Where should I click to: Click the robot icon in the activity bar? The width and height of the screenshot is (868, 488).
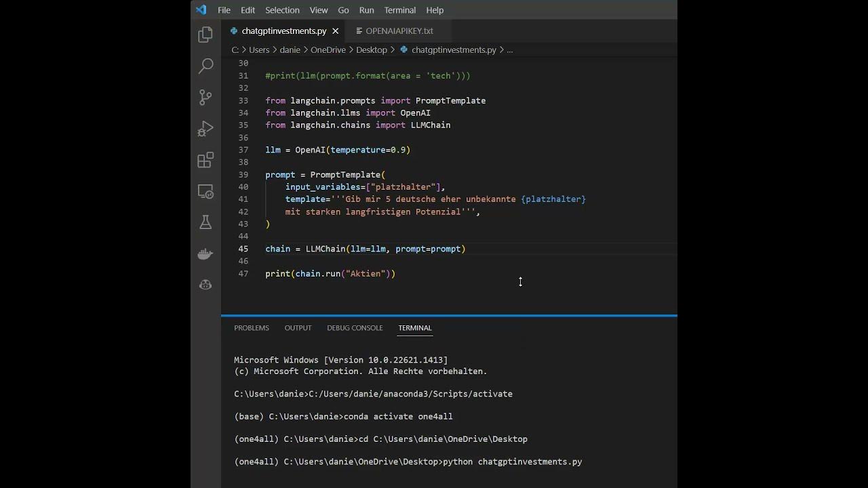pyautogui.click(x=205, y=285)
